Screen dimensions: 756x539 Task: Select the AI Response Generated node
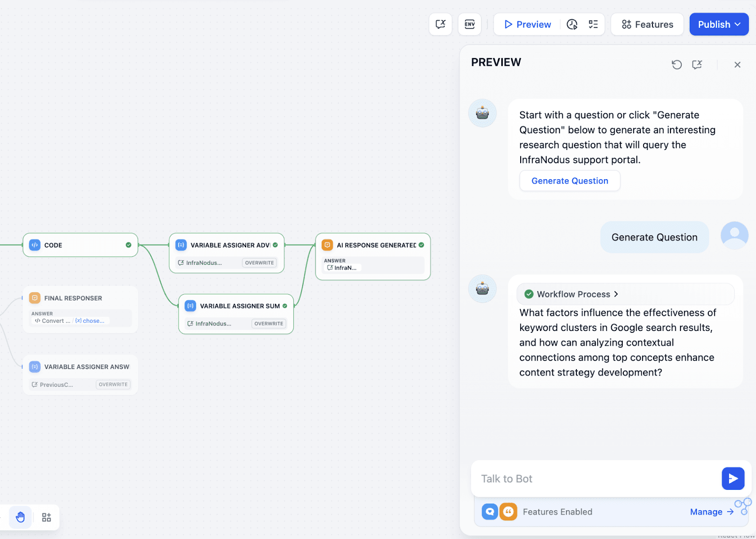(372, 245)
